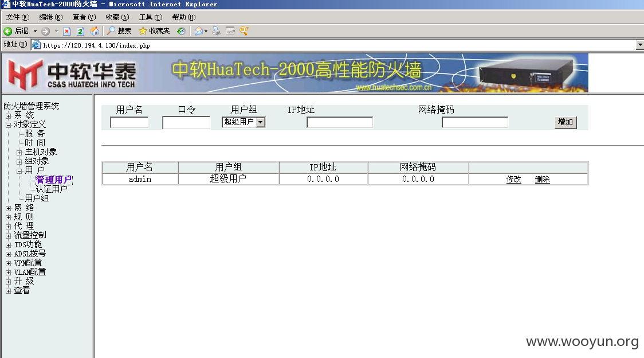Click the Discuss/Messenger toolbar icon
644x358 pixels.
[x=244, y=31]
